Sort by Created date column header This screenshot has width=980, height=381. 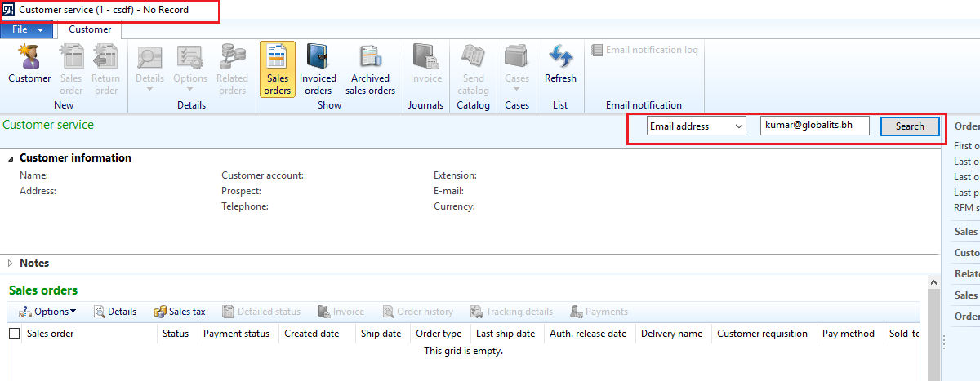[311, 334]
